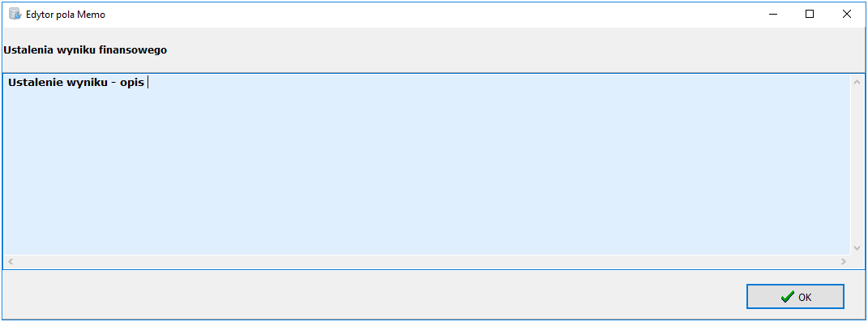Maximize the Edytor pola Memo window
Viewport: 868px width, 322px height.
point(810,15)
